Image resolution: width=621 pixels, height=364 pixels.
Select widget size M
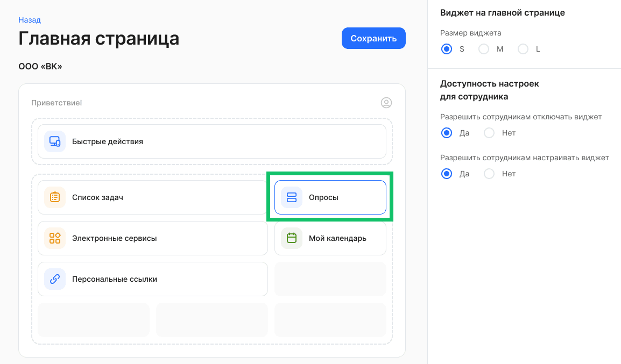click(484, 49)
